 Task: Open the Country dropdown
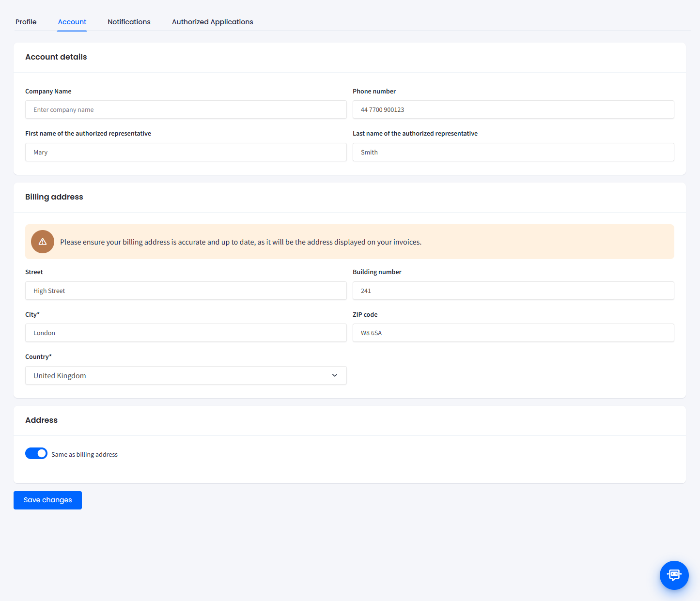point(186,375)
